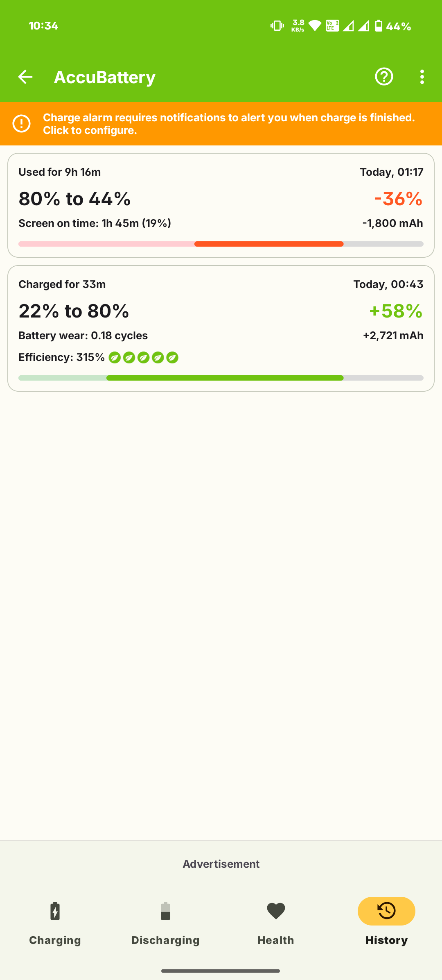This screenshot has height=980, width=442.
Task: Open the help question mark icon
Action: [x=384, y=77]
